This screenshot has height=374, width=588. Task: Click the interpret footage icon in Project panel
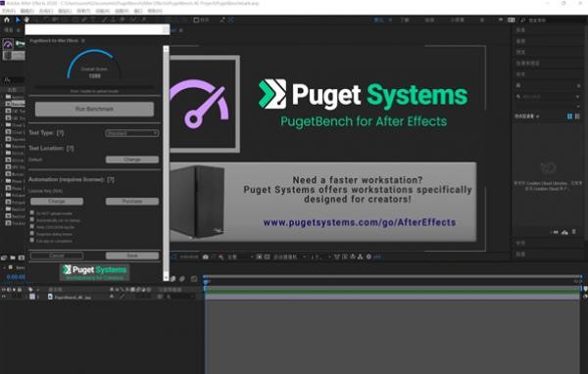(4, 257)
